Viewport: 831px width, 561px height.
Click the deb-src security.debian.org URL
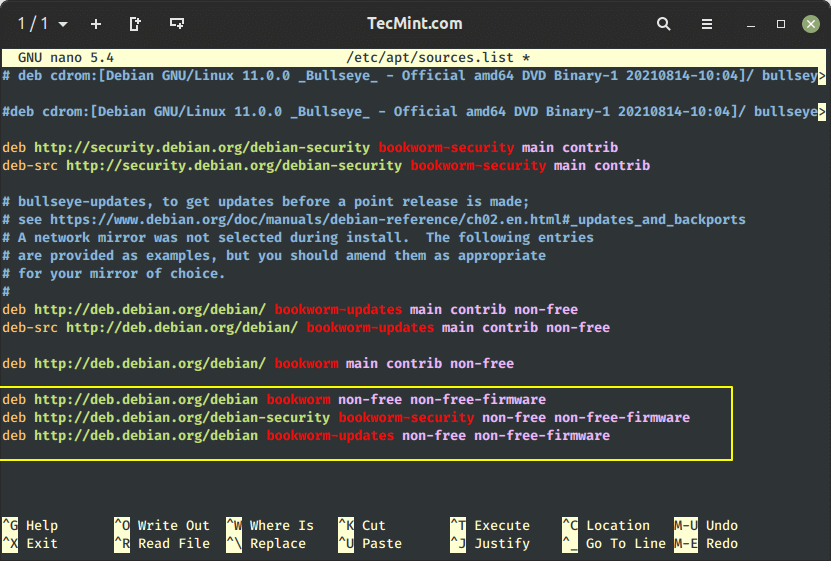click(x=234, y=166)
